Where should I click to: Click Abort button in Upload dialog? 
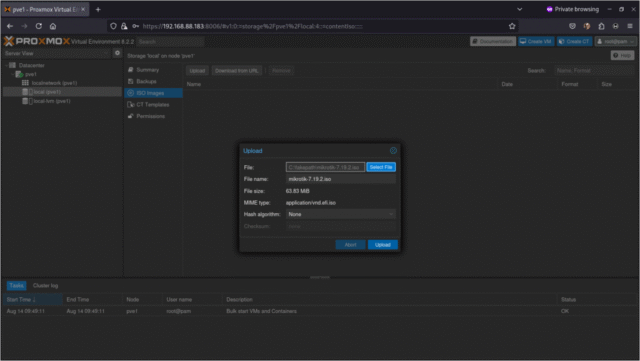tap(350, 245)
